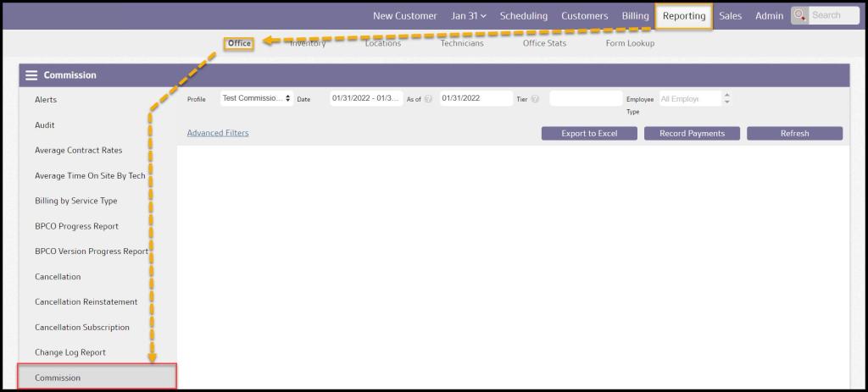Click the hamburger menu icon beside Commission
Image resolution: width=868 pixels, height=392 pixels.
coord(31,75)
